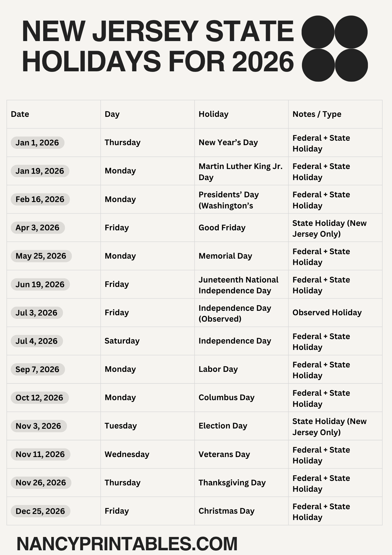392x555 pixels.
Task: Select the Juneteenth National Independence Day cell
Action: (x=238, y=285)
